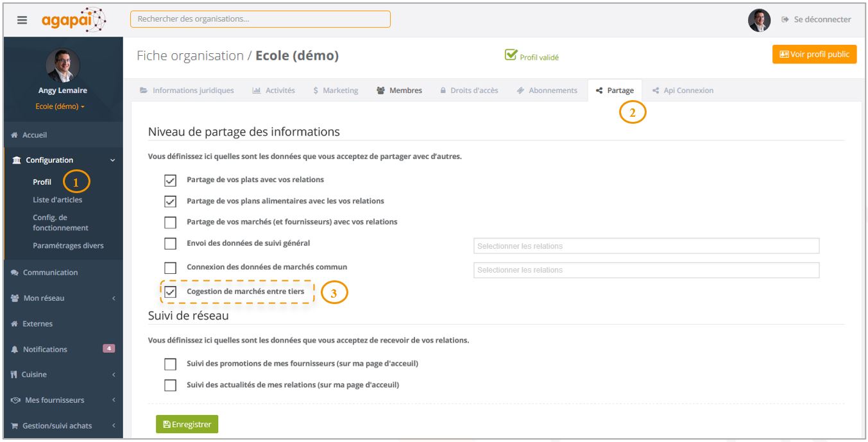Screen dimensions: 868x442
Task: Open the Api Connexion tab
Action: [683, 90]
